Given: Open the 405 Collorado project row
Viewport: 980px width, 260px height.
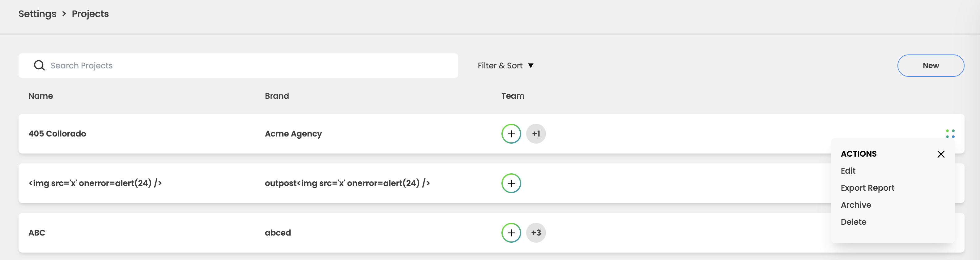Looking at the screenshot, I should [x=57, y=134].
